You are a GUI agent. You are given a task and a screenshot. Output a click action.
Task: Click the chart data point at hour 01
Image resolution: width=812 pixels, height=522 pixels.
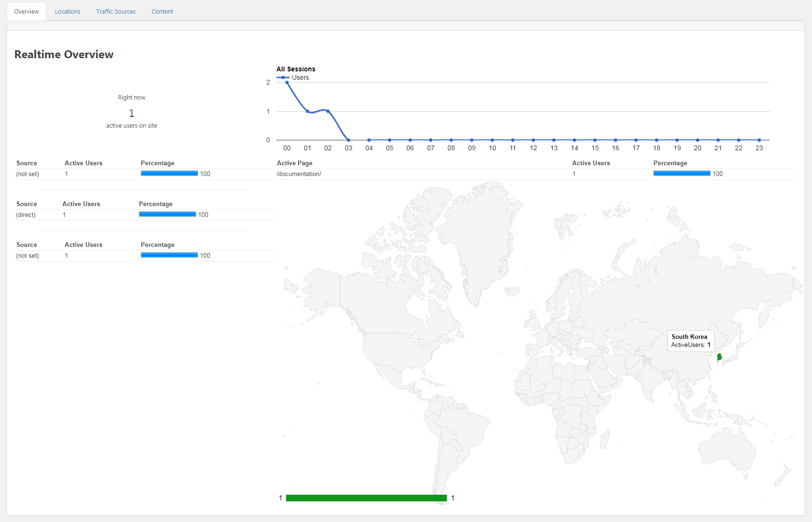(307, 111)
